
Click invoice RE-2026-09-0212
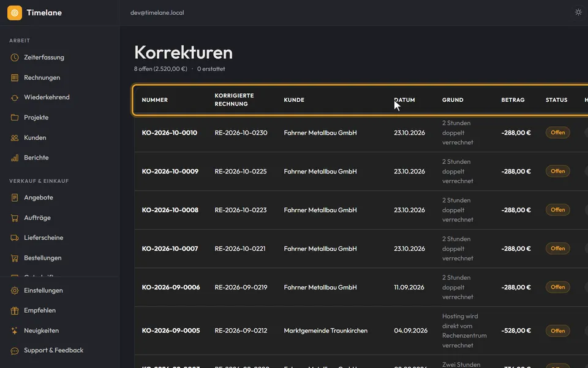(241, 331)
